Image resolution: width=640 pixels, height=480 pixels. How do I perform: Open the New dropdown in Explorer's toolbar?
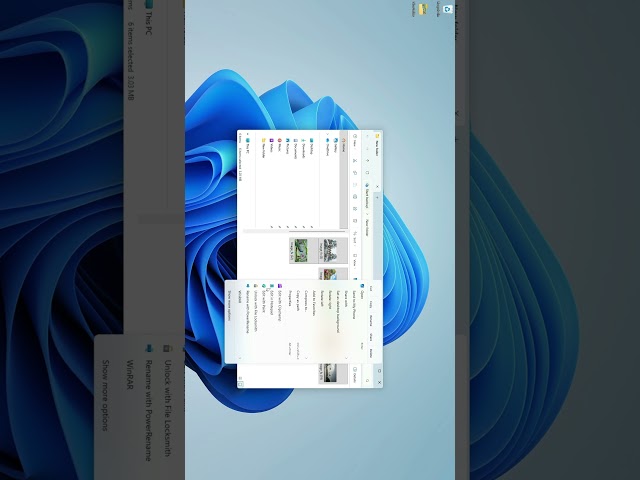point(355,141)
